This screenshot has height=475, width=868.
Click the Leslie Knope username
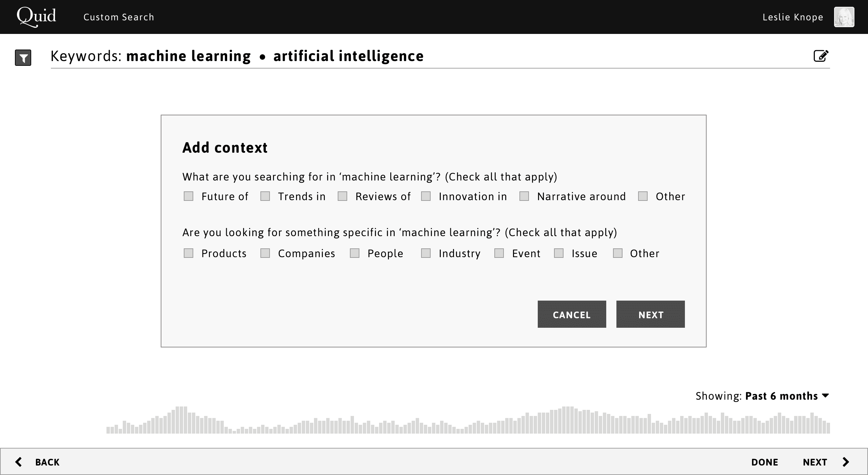coord(793,17)
